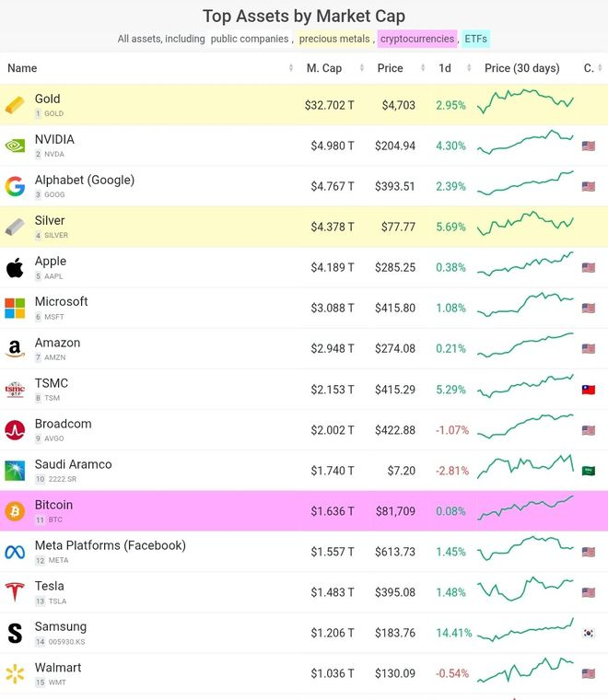Image resolution: width=608 pixels, height=700 pixels.
Task: View TSMC 30-day price chart
Action: pos(525,386)
